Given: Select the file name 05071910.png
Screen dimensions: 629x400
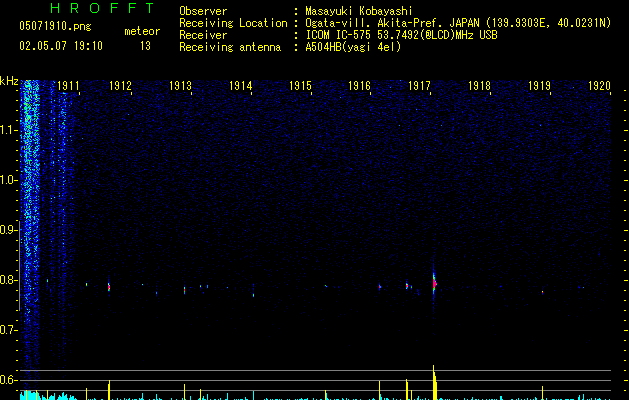Looking at the screenshot, I should (55, 27).
